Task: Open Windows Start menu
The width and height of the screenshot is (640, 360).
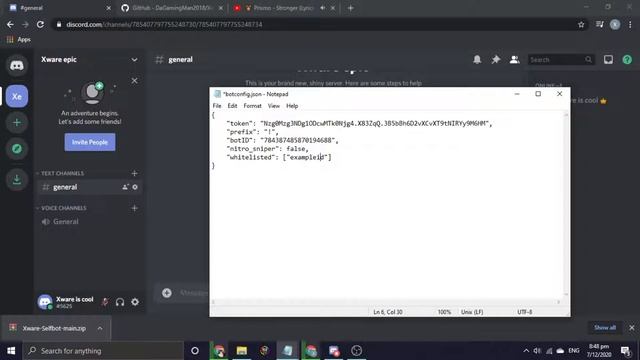Action: (11, 351)
